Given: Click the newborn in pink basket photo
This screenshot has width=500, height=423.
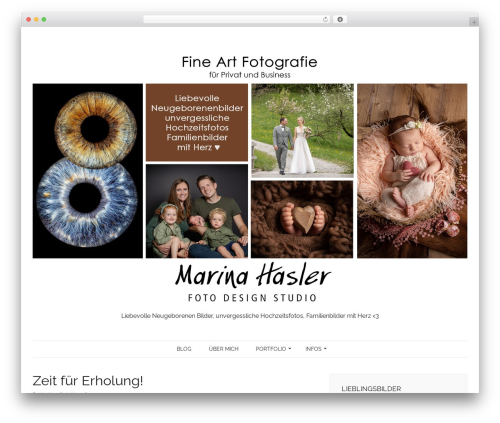Looking at the screenshot, I should tap(412, 171).
